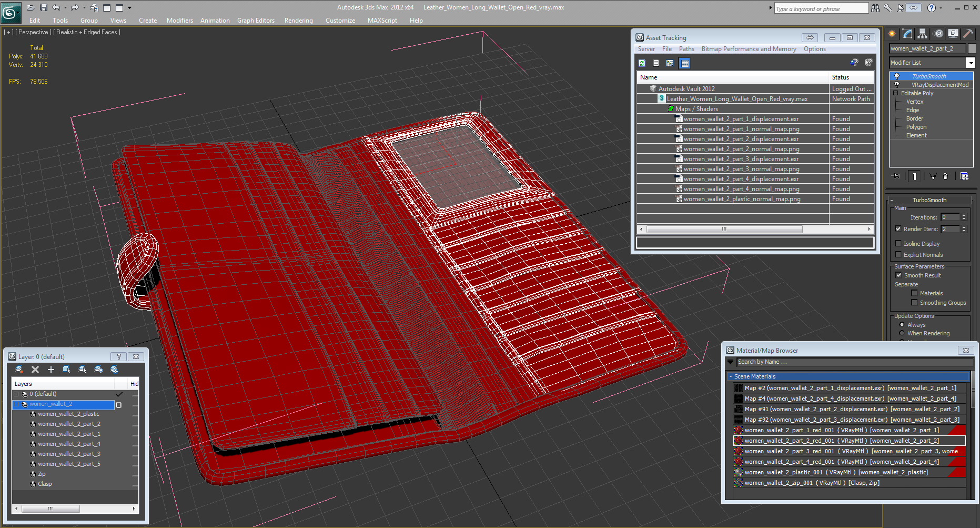Select Polygon sub-object level

click(916, 127)
